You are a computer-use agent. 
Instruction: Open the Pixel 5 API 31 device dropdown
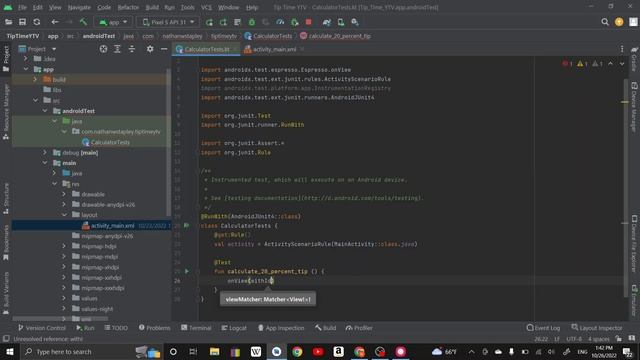pos(168,22)
